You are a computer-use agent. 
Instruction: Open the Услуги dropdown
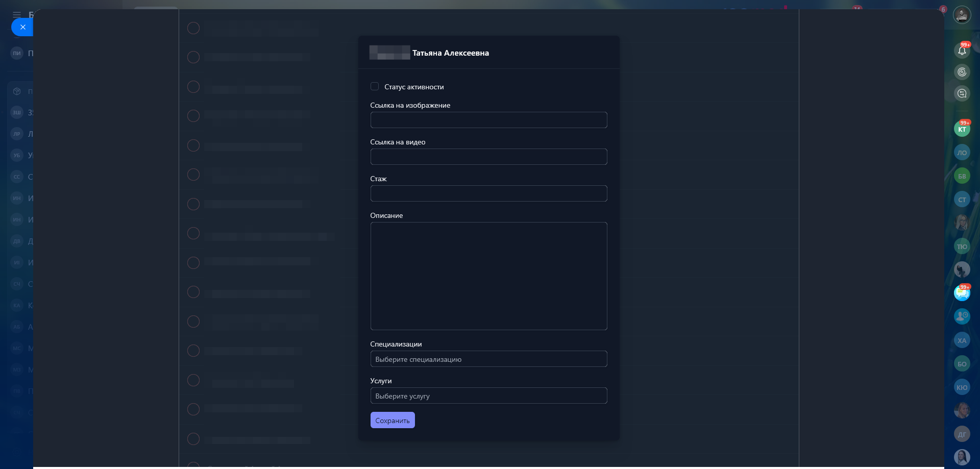pyautogui.click(x=488, y=396)
